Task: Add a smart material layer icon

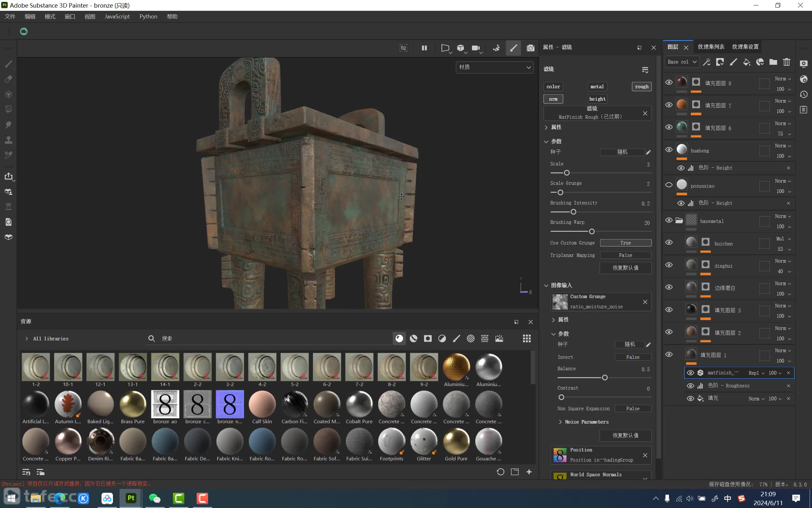Action: coord(760,62)
